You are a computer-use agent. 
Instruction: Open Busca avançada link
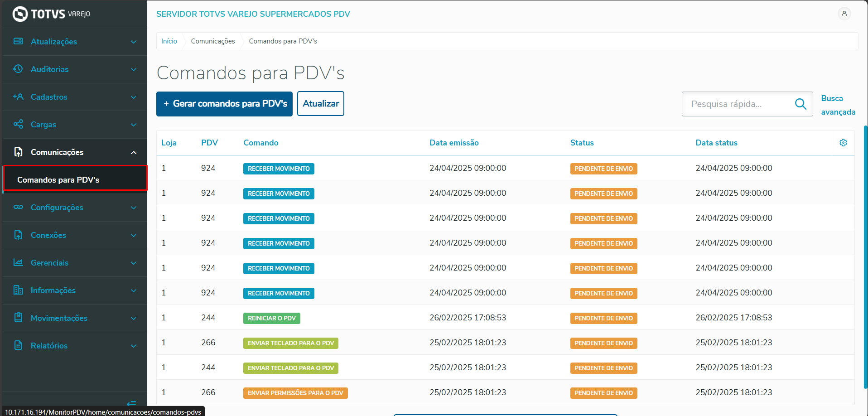pos(838,105)
